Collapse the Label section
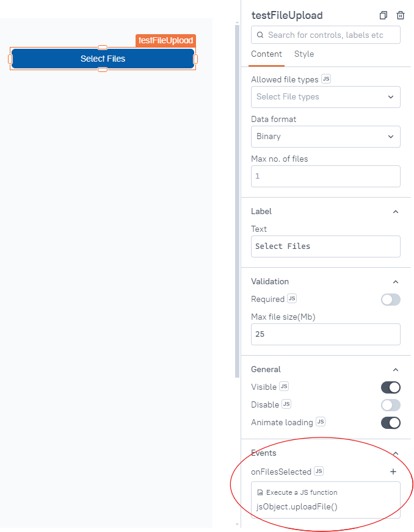 [395, 212]
